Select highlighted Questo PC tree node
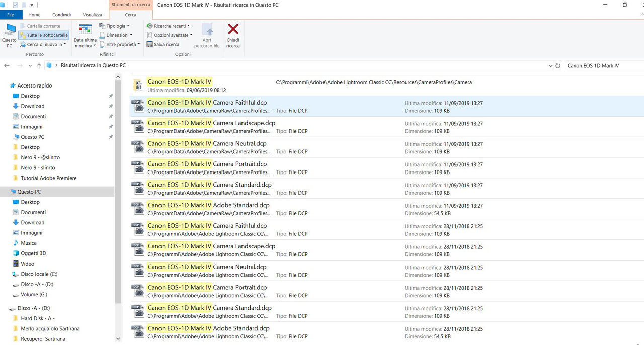644x345 pixels. [x=57, y=192]
